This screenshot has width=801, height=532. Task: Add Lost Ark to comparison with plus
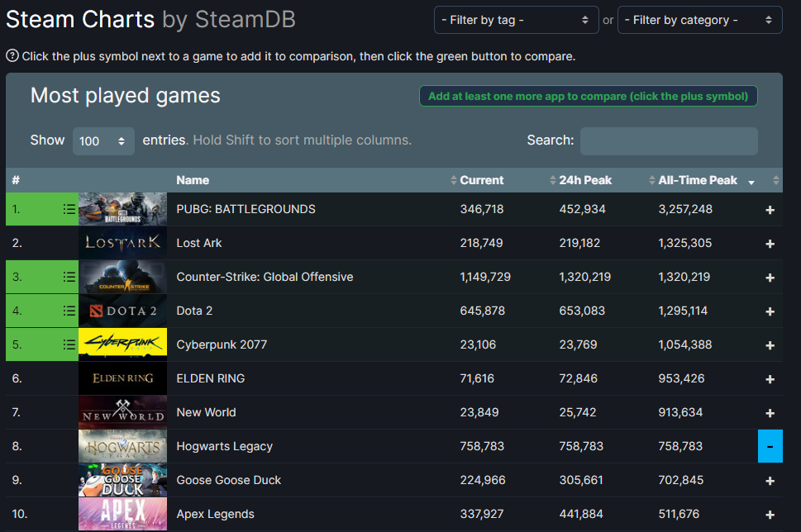pyautogui.click(x=770, y=244)
